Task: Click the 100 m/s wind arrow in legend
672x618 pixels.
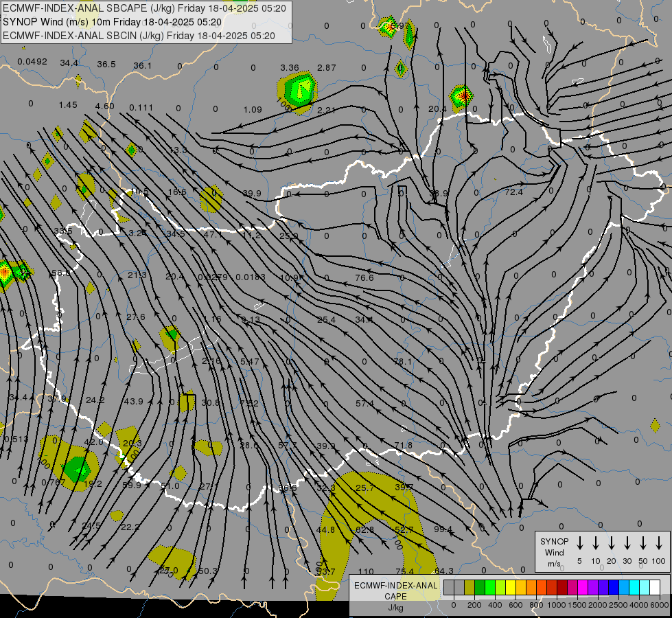Action: tap(659, 543)
